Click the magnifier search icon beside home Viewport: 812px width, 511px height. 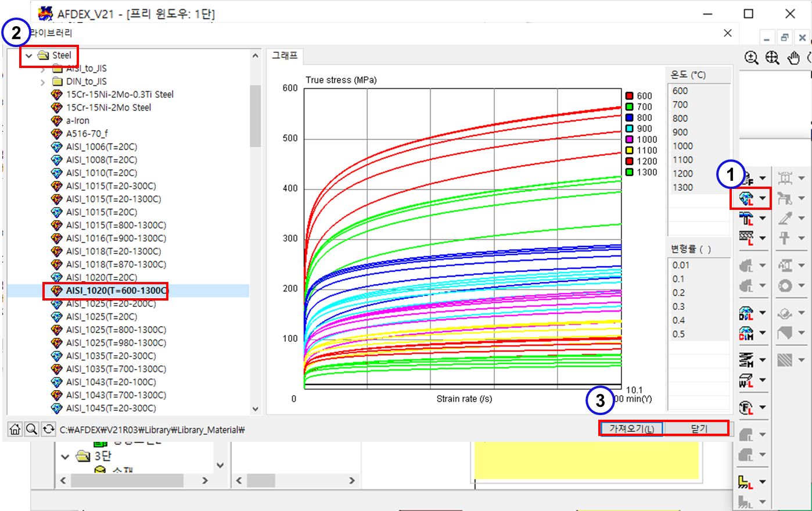pos(32,429)
